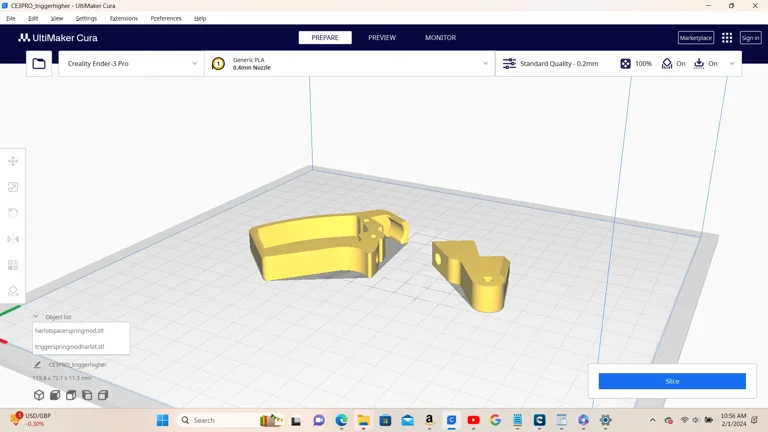
Task: Click the Marketplace button
Action: click(695, 38)
